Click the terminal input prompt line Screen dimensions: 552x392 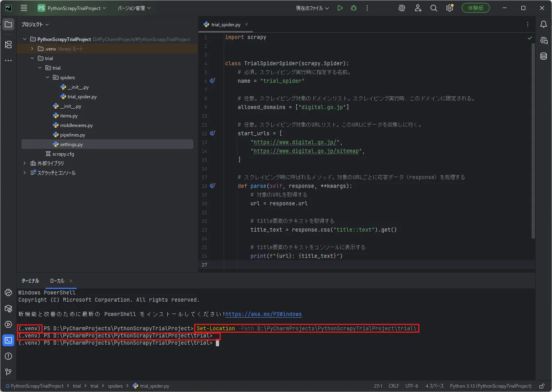click(x=119, y=343)
